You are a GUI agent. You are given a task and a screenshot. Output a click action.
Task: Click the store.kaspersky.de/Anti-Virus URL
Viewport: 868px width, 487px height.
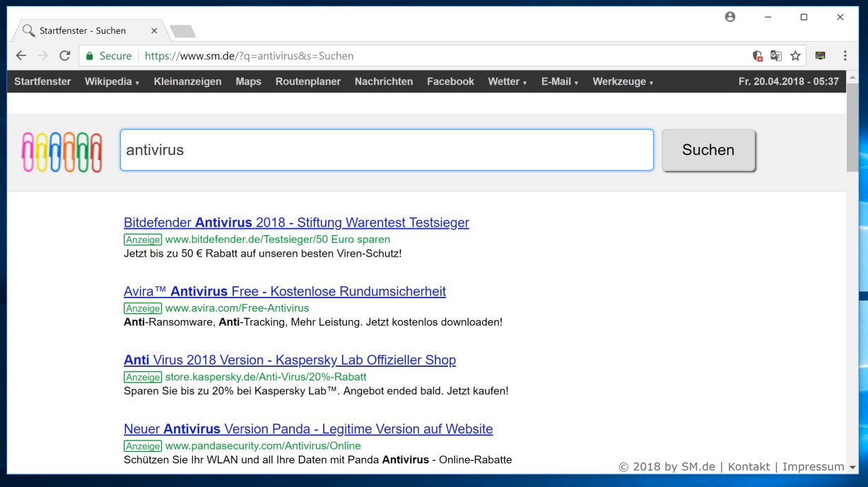coord(266,377)
